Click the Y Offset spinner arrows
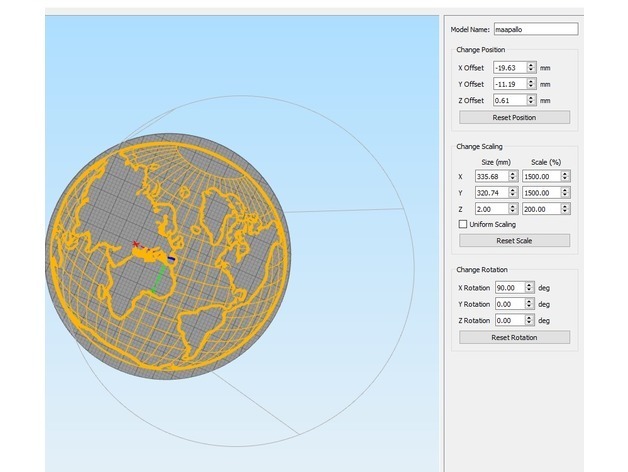Image resolution: width=628 pixels, height=472 pixels. coord(530,84)
